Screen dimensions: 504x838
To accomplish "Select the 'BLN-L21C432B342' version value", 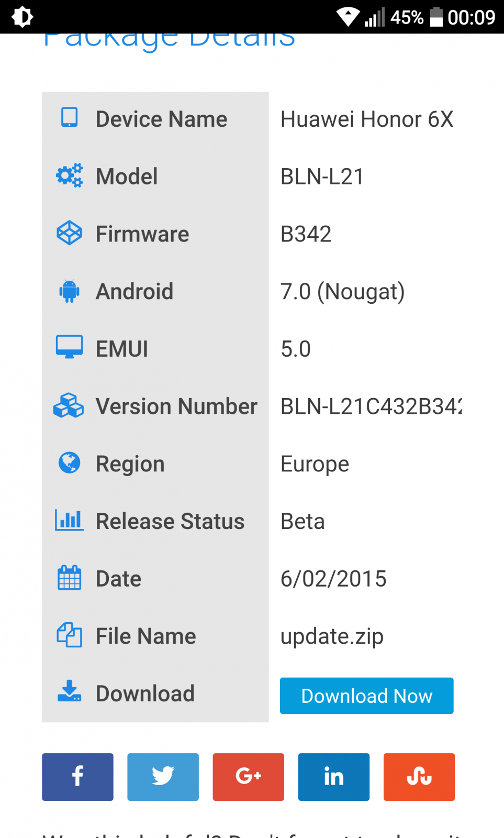I will point(372,406).
